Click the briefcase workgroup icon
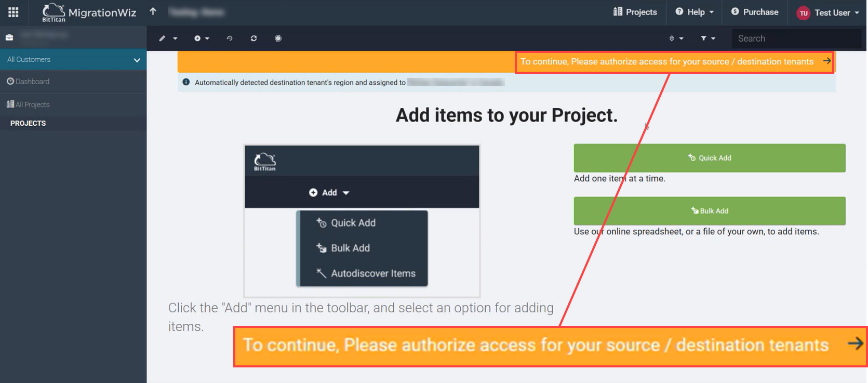868x383 pixels. pos(9,37)
